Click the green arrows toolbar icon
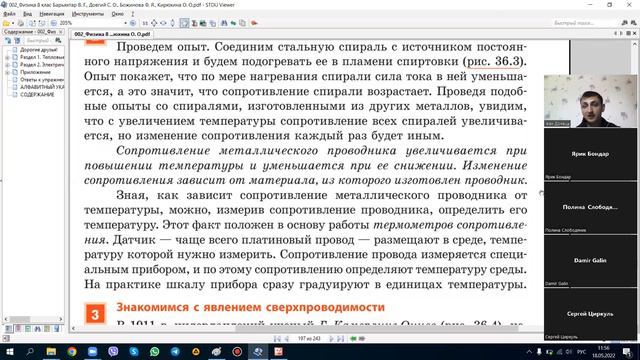The image size is (640, 360). pyautogui.click(x=233, y=23)
